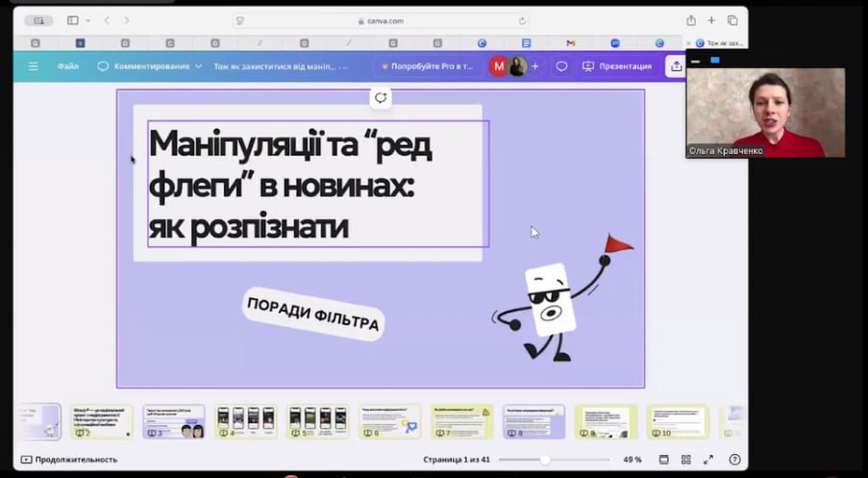This screenshot has width=868, height=478.
Task: Open the Файл menu
Action: click(x=68, y=66)
